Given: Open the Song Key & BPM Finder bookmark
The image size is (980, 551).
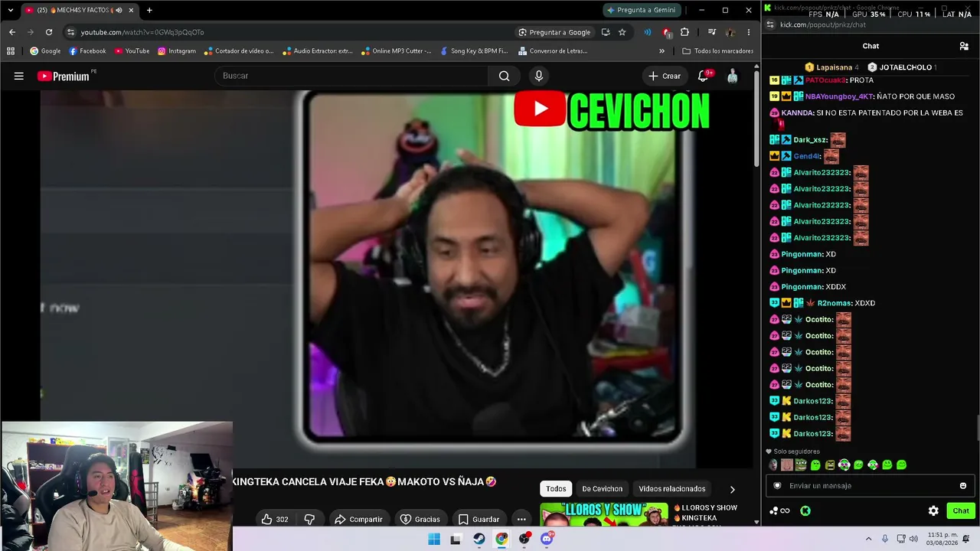Looking at the screenshot, I should [474, 51].
